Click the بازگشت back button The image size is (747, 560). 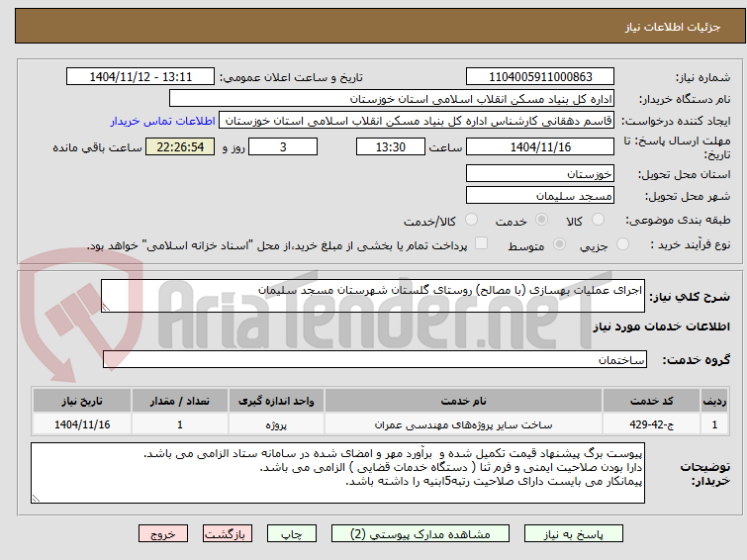pyautogui.click(x=227, y=534)
